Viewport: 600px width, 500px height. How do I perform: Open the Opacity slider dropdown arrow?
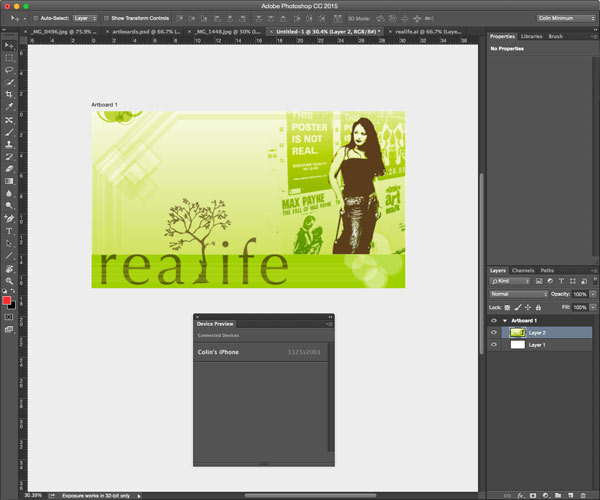(x=593, y=294)
